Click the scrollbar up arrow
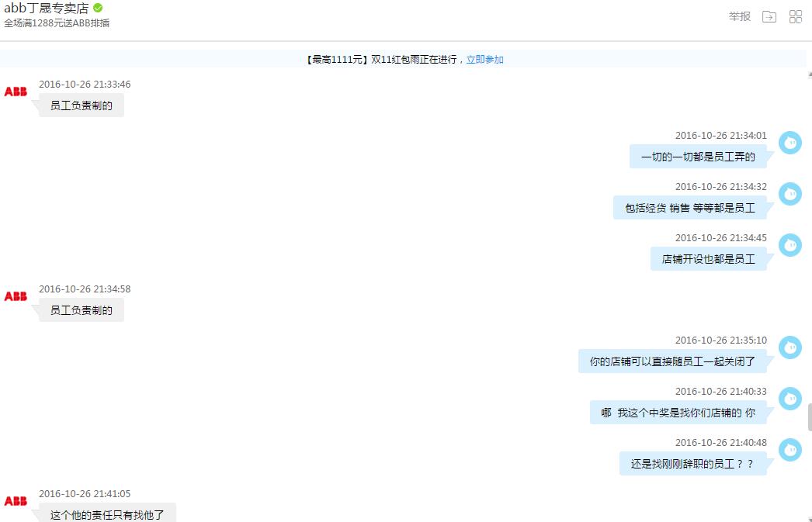This screenshot has width=812, height=522. (x=810, y=75)
